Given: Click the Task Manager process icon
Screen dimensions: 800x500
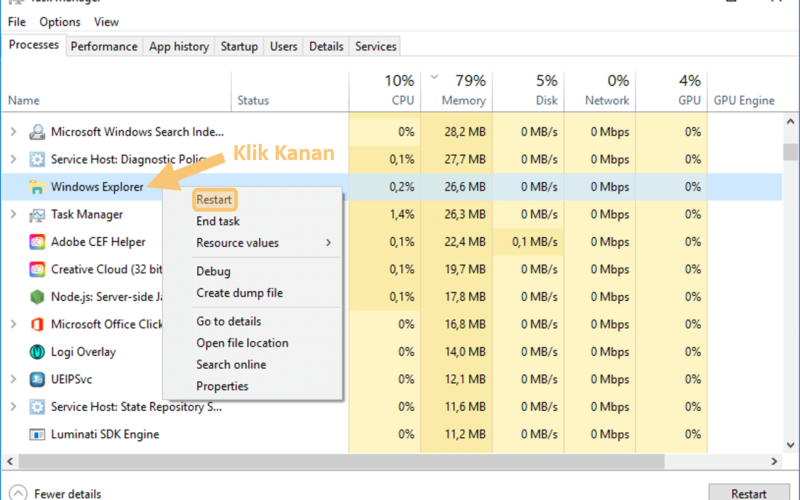Looking at the screenshot, I should tap(37, 215).
